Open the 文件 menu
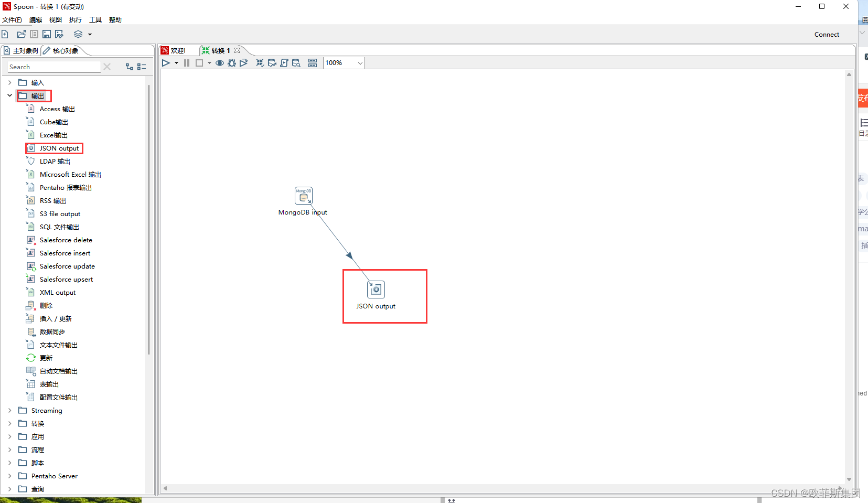 12,20
